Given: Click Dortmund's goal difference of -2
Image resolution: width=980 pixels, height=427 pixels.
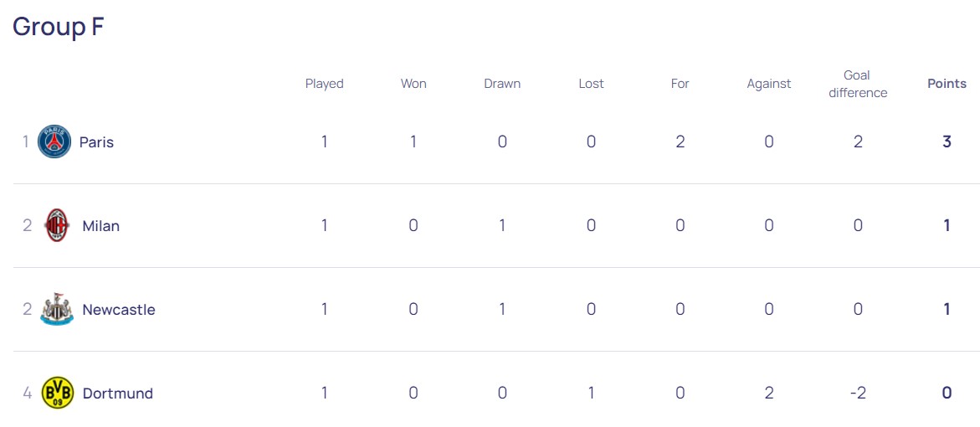Looking at the screenshot, I should coord(858,393).
